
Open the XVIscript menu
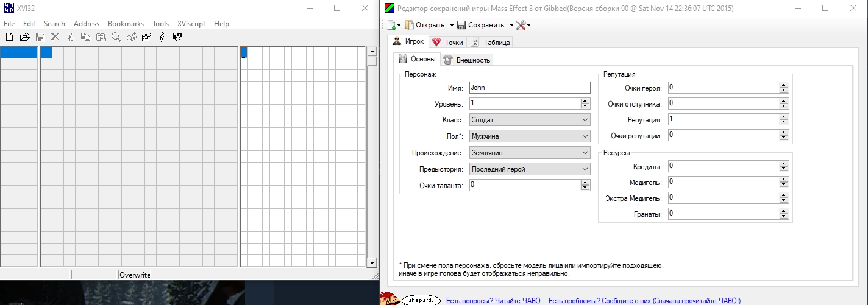(x=191, y=24)
